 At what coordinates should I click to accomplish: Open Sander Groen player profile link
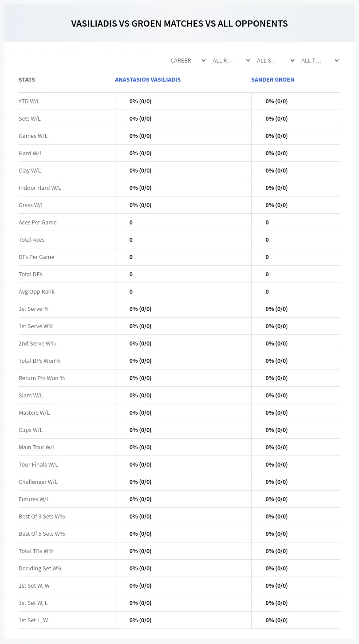[272, 80]
